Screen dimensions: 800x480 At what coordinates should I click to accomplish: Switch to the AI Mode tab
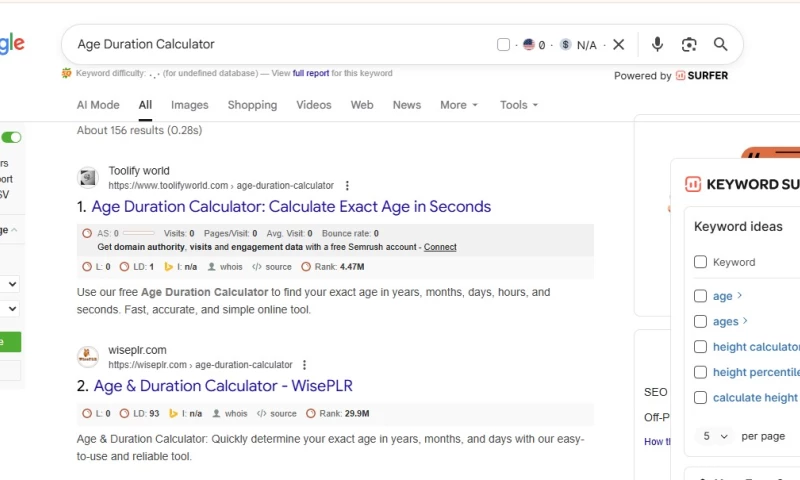coord(98,105)
